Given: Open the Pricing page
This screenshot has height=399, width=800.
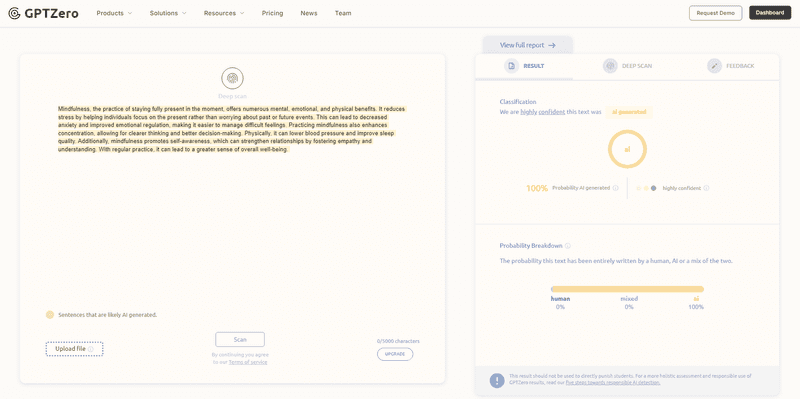Looking at the screenshot, I should [272, 13].
